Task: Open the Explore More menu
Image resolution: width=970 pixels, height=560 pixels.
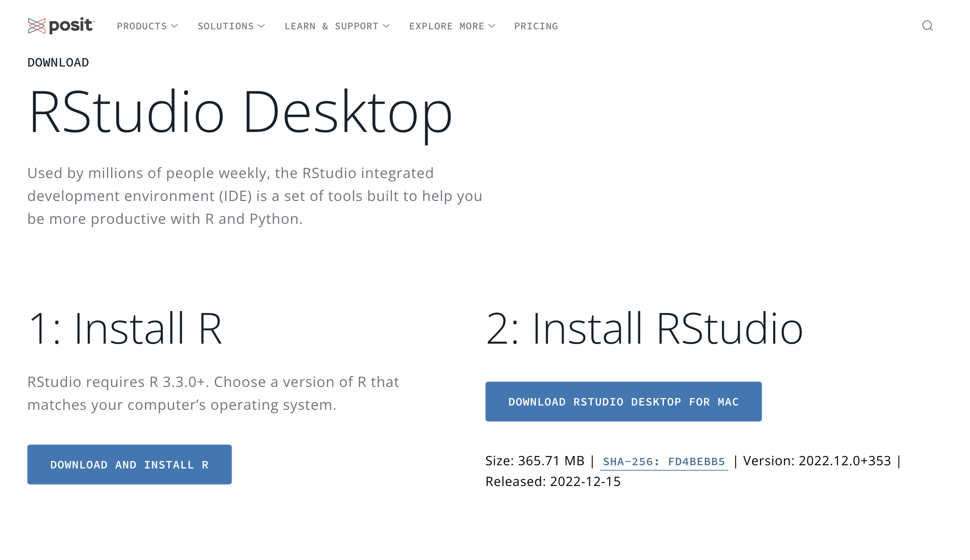Action: [x=446, y=26]
